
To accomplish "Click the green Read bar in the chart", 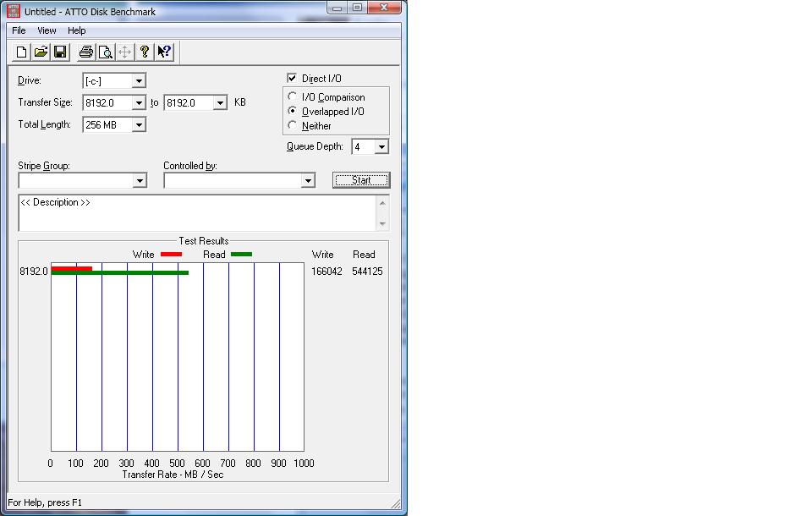I will point(120,272).
